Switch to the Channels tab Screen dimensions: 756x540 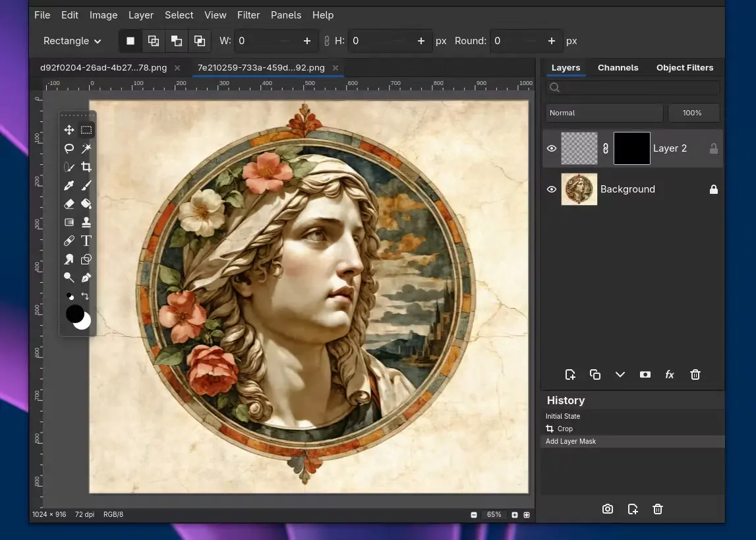(618, 67)
